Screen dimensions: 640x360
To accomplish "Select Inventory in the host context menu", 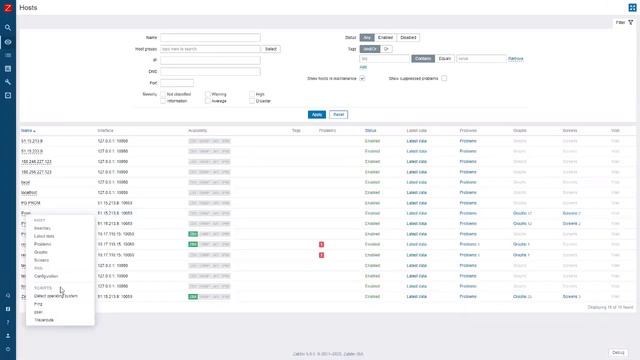I will pyautogui.click(x=42, y=228).
